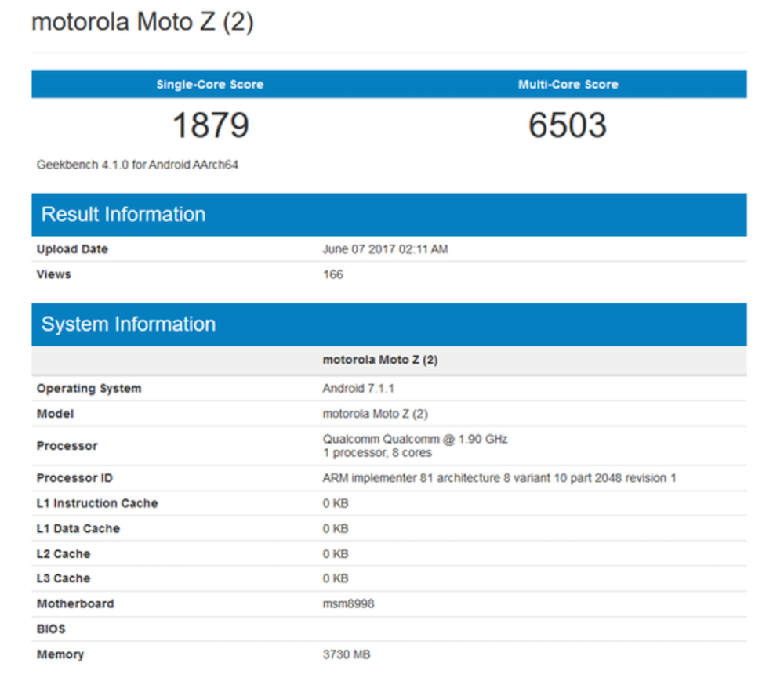Click the bold motorola Moto Z (2) column header

point(380,361)
